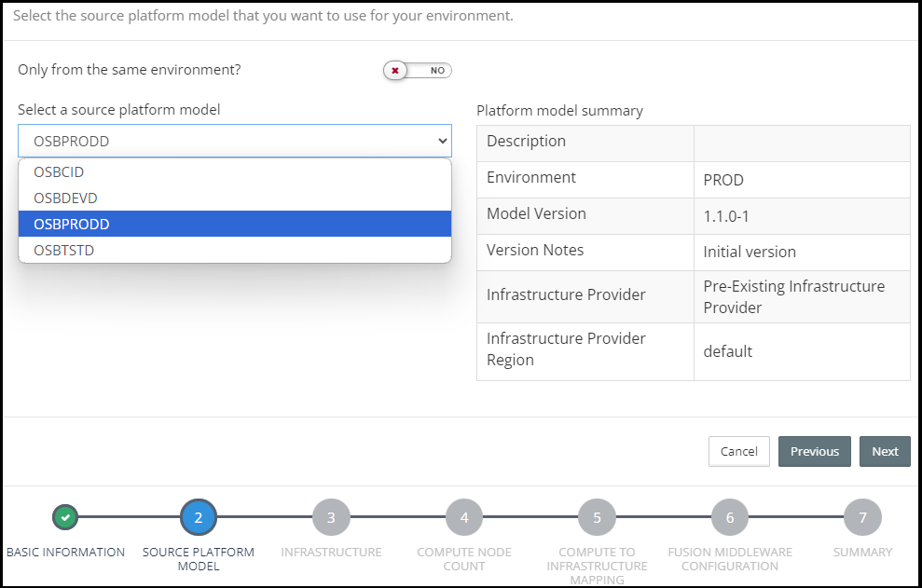Toggle the 'Only from the same environment' switch

(418, 71)
